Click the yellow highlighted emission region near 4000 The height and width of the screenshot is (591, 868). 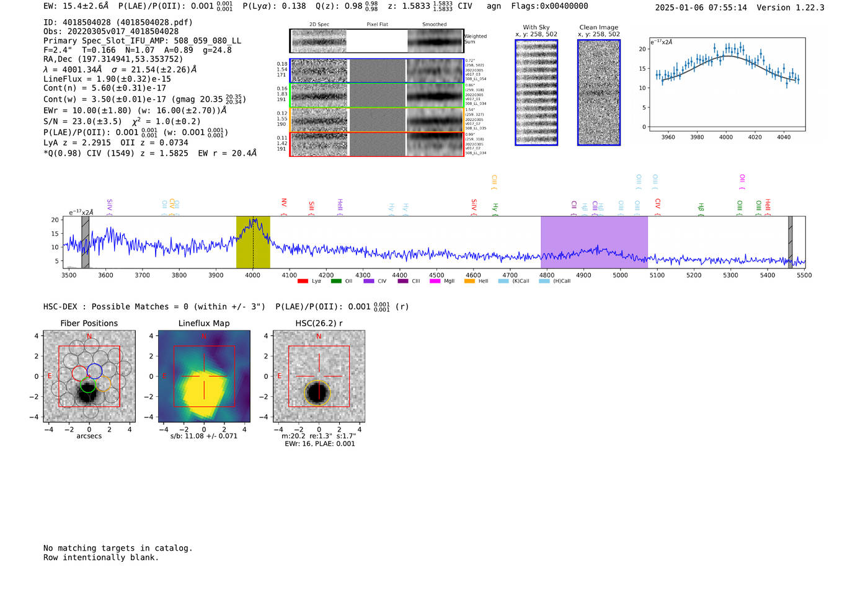point(253,242)
